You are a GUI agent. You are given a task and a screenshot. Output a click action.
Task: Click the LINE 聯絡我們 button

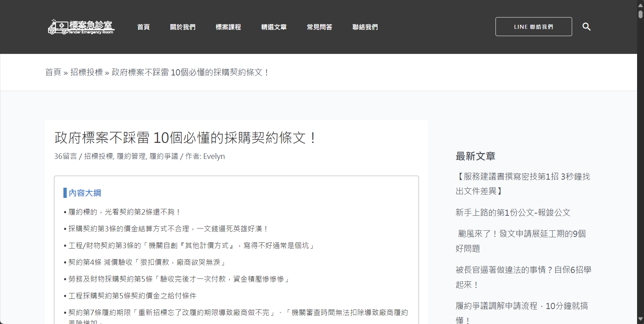(x=533, y=27)
